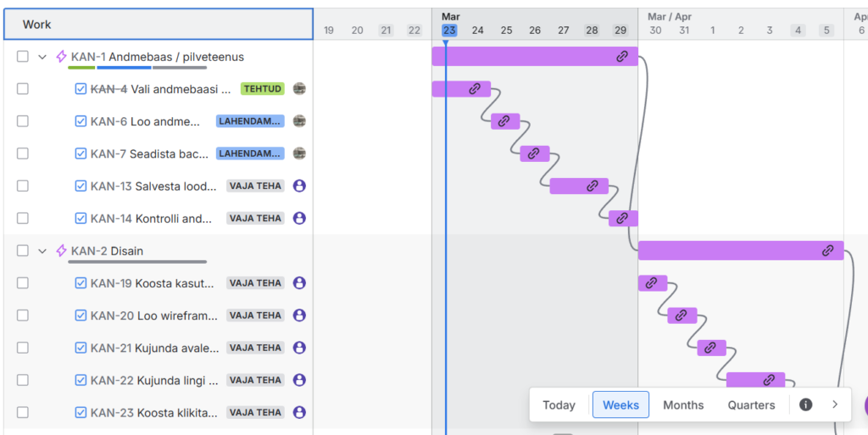868x435 pixels.
Task: Tick the checkbox for KAN-7 row
Action: pyautogui.click(x=23, y=153)
